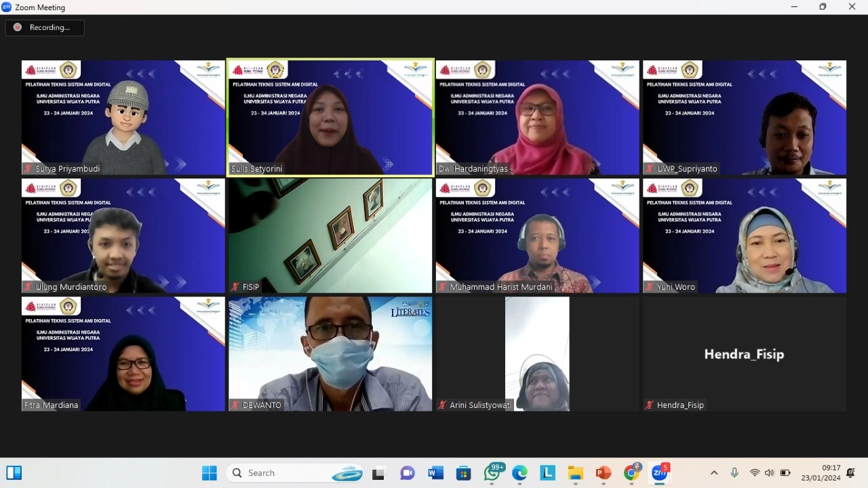Click DEWANTO's muted mic icon
Screen dimensions: 868x488
pos(235,405)
